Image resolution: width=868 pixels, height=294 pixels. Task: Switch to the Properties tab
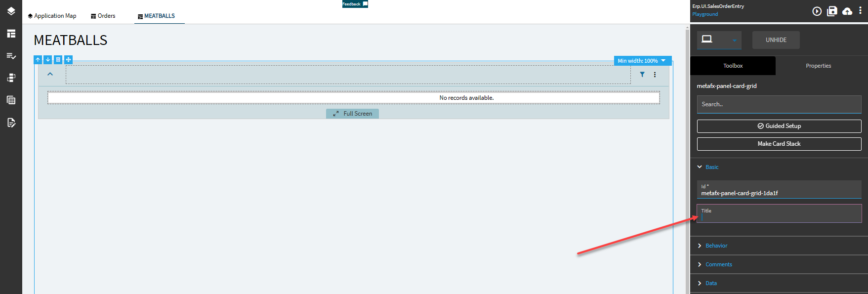click(x=818, y=66)
